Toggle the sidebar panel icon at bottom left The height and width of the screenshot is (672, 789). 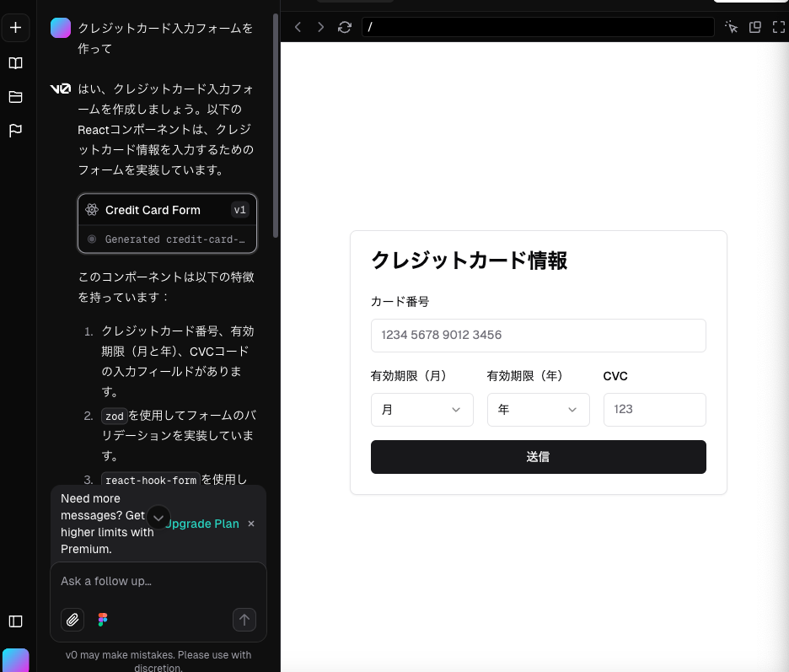pyautogui.click(x=15, y=621)
